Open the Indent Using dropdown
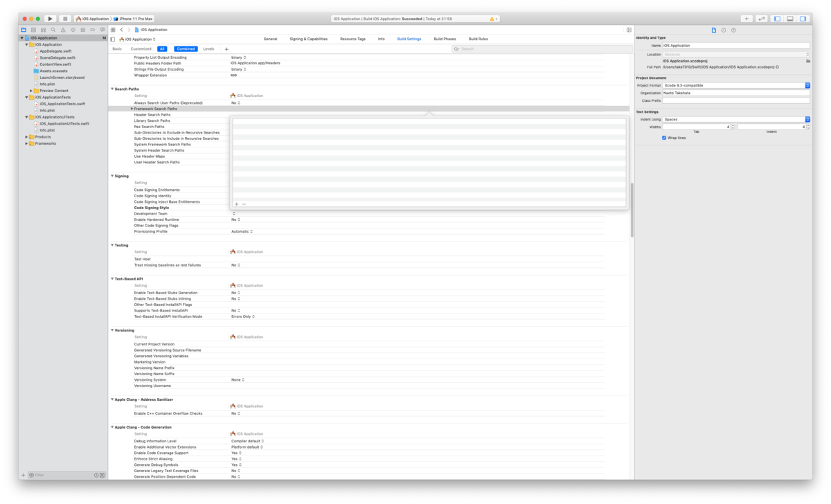 tap(735, 119)
